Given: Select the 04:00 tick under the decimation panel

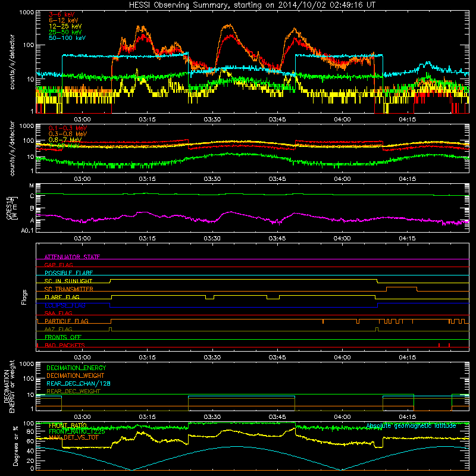Looking at the screenshot, I should coord(342,417).
